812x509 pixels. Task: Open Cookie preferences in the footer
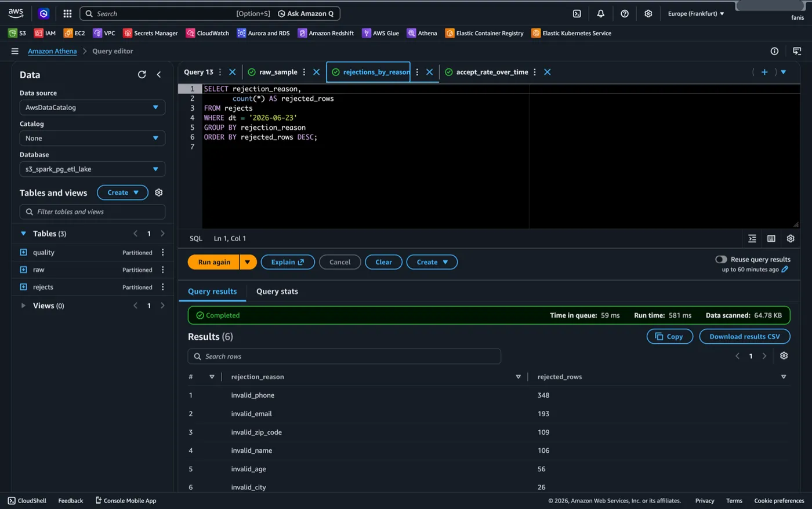(x=779, y=500)
